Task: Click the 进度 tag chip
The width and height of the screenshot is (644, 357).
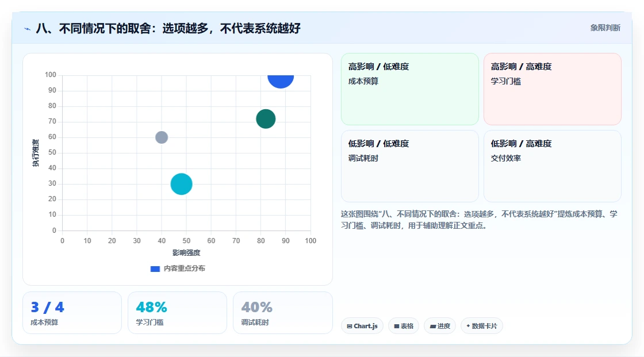Action: [x=440, y=326]
